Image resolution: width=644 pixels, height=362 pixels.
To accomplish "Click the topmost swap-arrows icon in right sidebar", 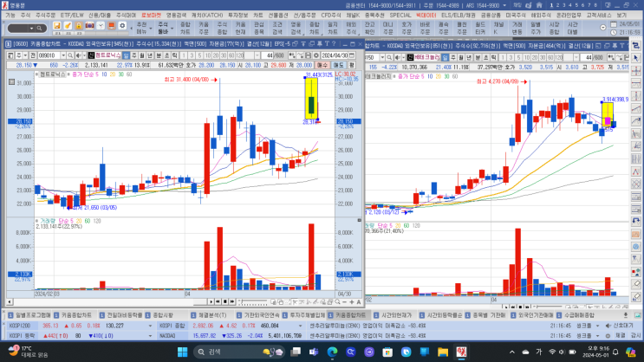I will (x=636, y=46).
